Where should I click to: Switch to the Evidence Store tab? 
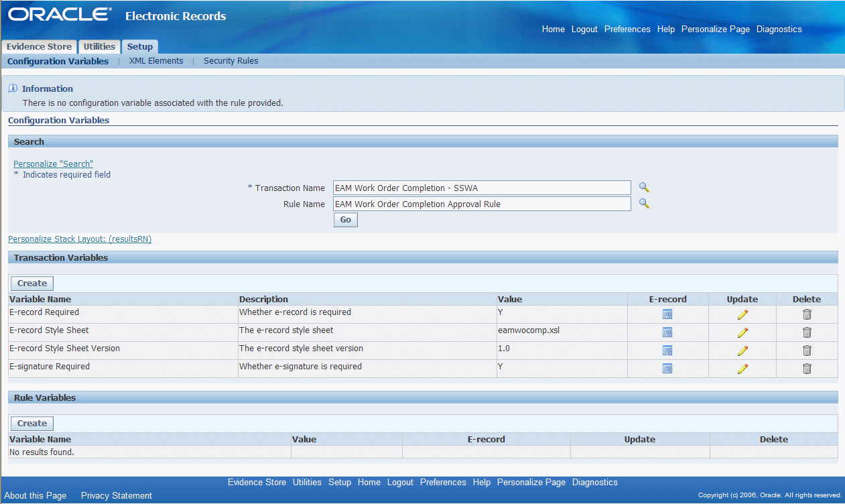39,47
